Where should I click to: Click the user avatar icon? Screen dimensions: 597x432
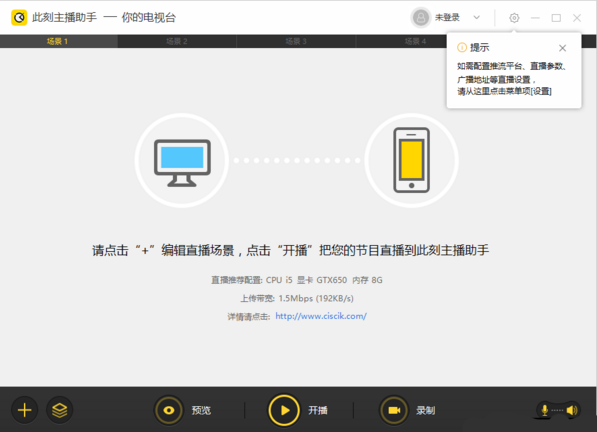(x=421, y=18)
